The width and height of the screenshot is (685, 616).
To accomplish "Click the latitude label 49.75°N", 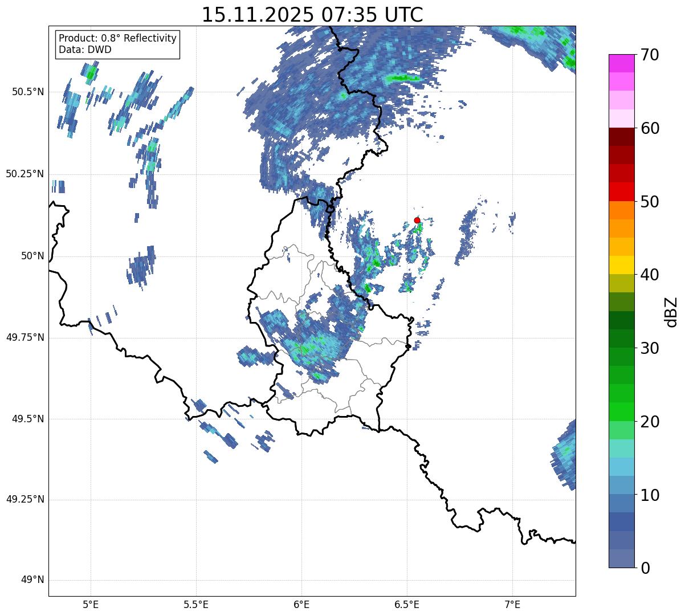I will tap(25, 337).
